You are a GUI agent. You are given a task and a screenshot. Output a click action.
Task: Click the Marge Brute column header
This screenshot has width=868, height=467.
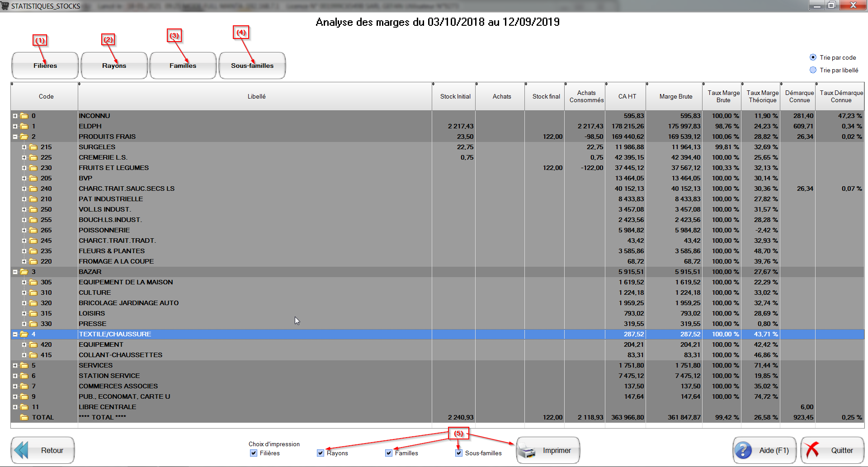(x=675, y=96)
